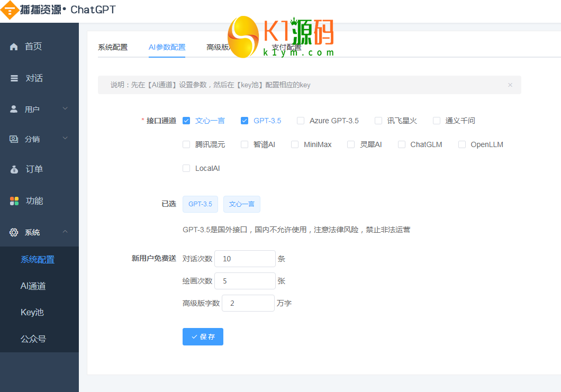The image size is (561, 392).
Task: Open the AI通道 sidebar menu item
Action: point(33,286)
